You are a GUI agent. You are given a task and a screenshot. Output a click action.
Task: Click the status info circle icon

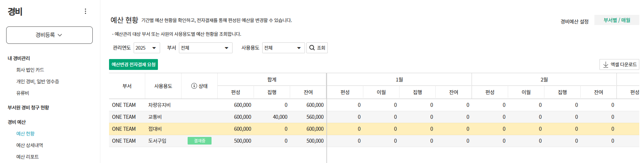click(194, 86)
